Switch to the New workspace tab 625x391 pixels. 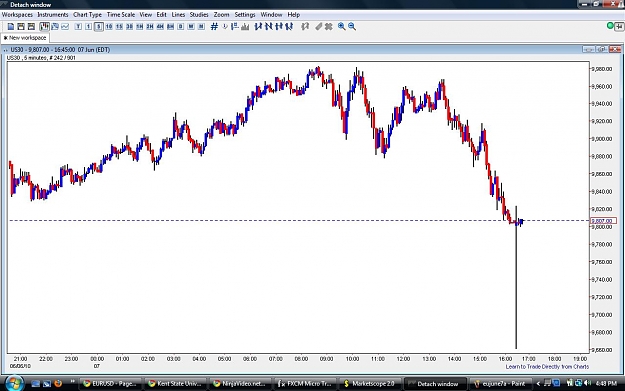(25, 38)
